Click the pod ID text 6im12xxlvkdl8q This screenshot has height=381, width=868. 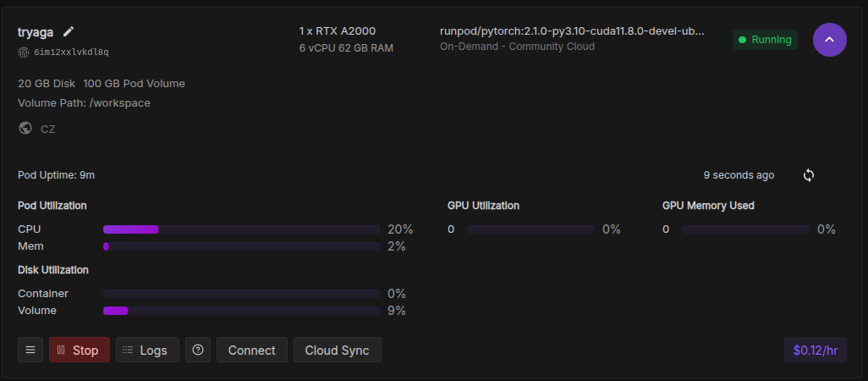coord(71,52)
